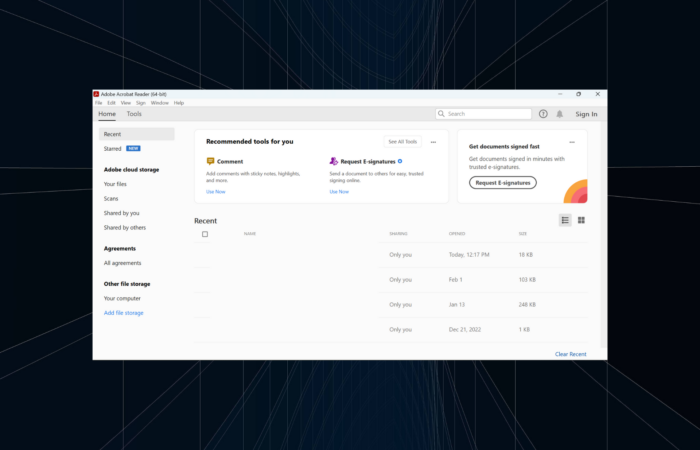Click the Only you cell in the 1 KB row
This screenshot has width=700, height=450.
[400, 330]
